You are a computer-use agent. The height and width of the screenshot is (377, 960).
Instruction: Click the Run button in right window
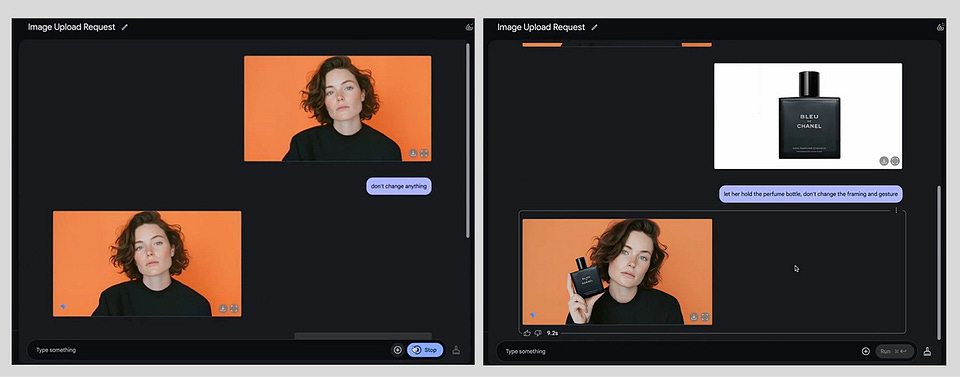tap(894, 351)
